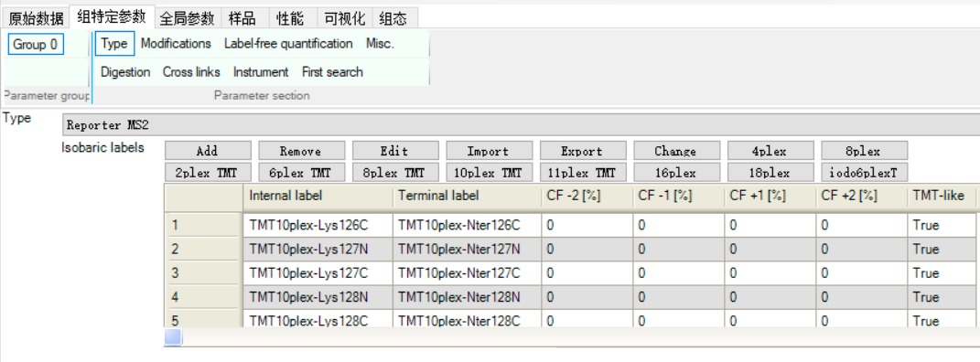Select row header 3 in labels table
The height and width of the screenshot is (362, 980).
tap(204, 273)
